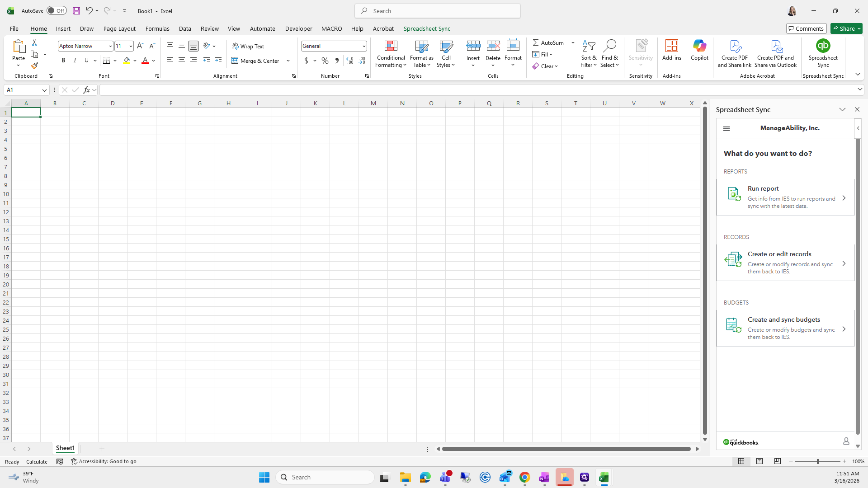This screenshot has width=868, height=488.
Task: Switch to the Page Layout tab
Action: click(x=119, y=28)
